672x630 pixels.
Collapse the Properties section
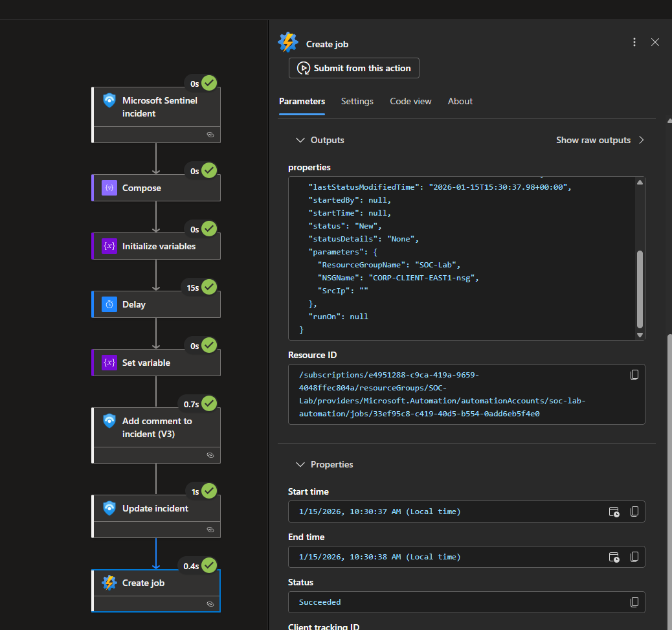(300, 464)
